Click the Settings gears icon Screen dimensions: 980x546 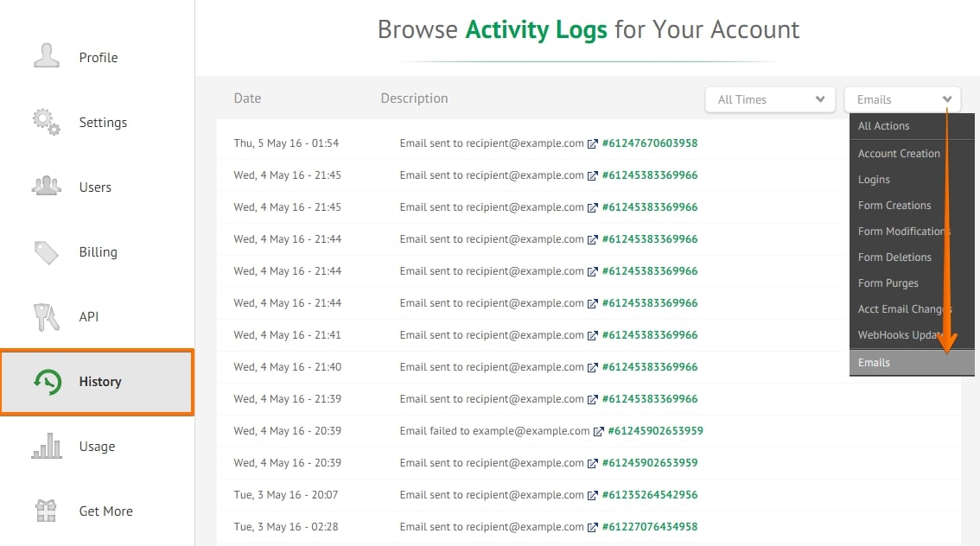pos(47,121)
